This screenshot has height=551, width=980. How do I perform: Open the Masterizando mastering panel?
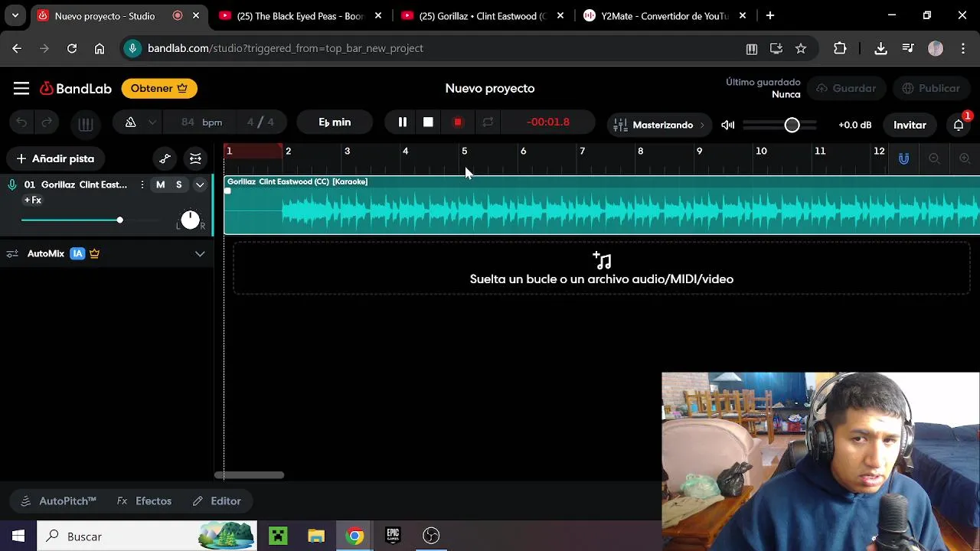pos(658,125)
